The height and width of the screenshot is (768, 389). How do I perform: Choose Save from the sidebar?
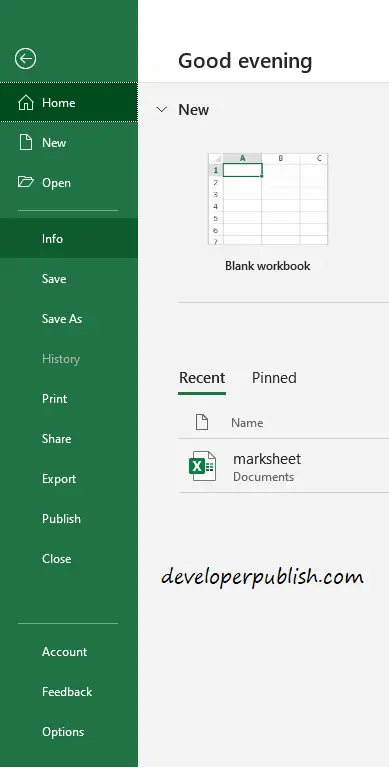[x=69, y=279]
